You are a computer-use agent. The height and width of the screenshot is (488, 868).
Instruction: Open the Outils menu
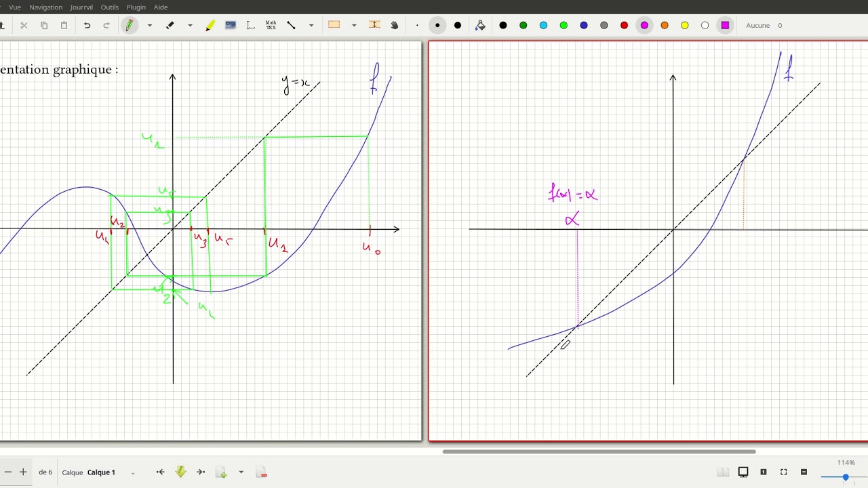pyautogui.click(x=109, y=7)
